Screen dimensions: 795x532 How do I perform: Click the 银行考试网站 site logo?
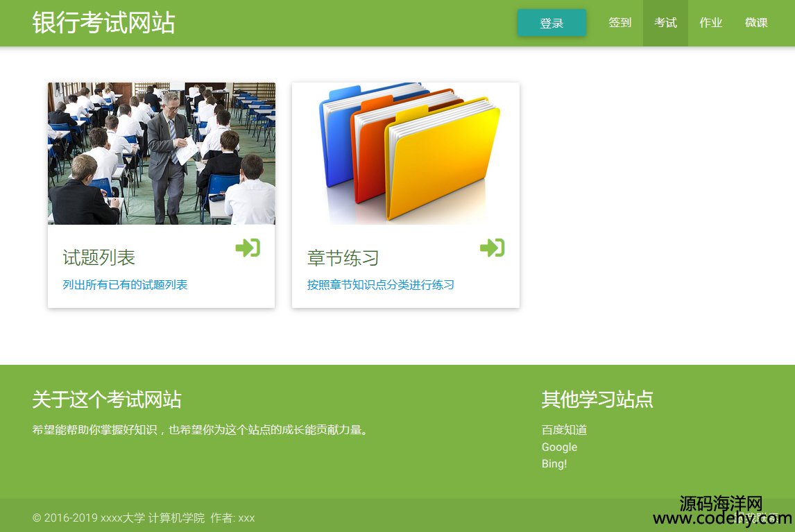tap(104, 23)
